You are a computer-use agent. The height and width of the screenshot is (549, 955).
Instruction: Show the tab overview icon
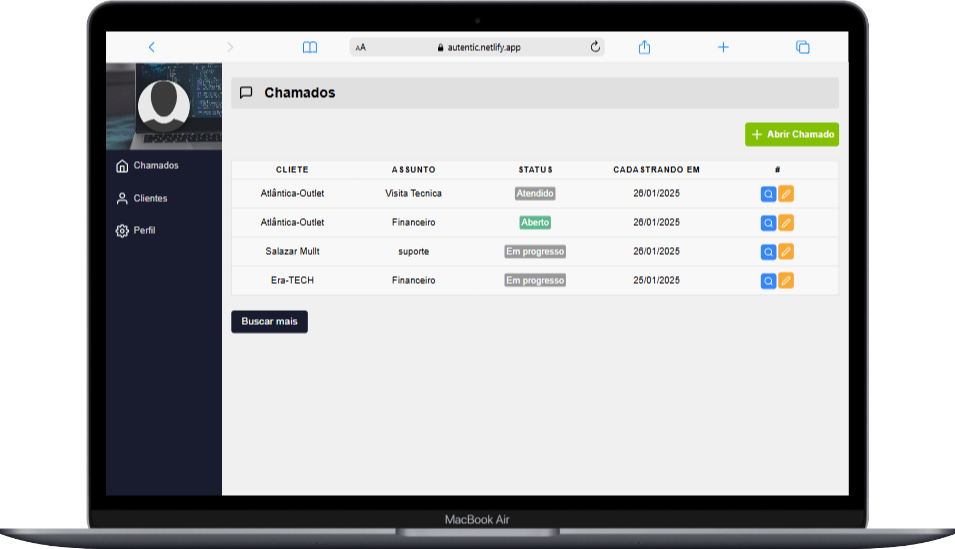(x=803, y=47)
